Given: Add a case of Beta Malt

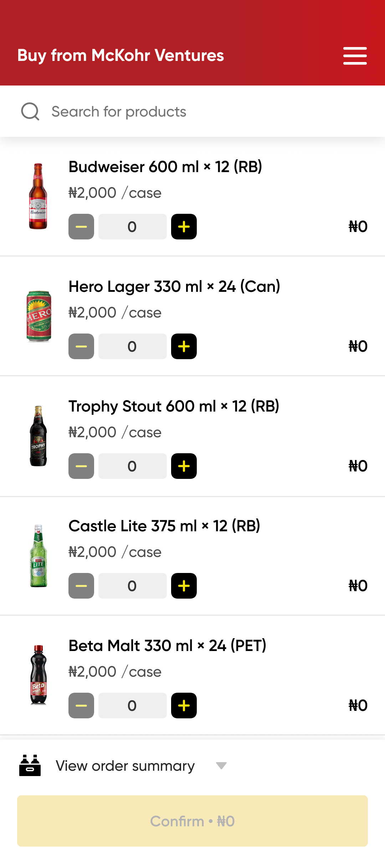Looking at the screenshot, I should 184,706.
